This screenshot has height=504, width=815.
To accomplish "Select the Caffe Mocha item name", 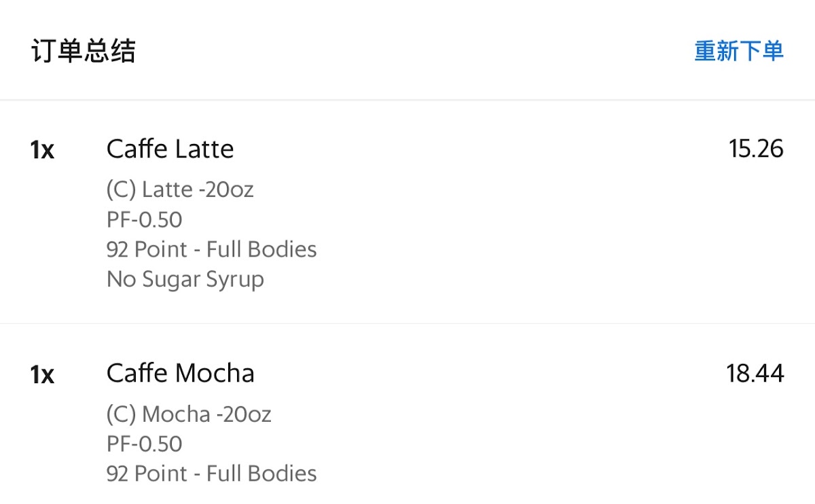I will [x=180, y=373].
